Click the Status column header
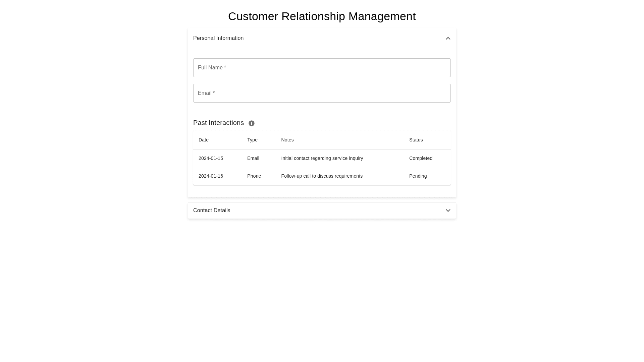The image size is (644, 362). [x=416, y=140]
